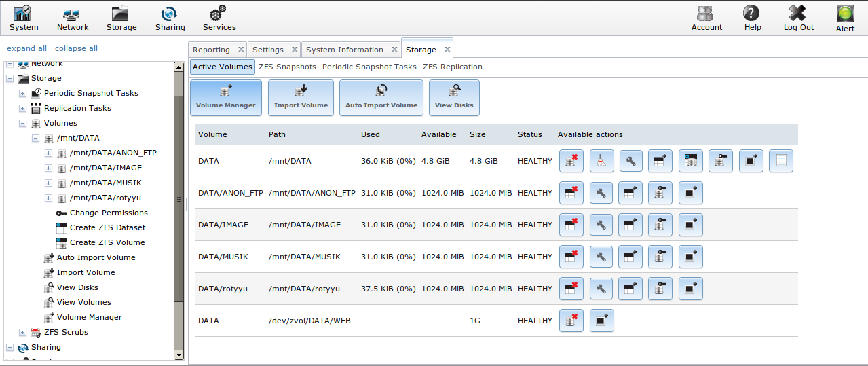Open volume status icon at end of /mnt/DATA row

[780, 161]
